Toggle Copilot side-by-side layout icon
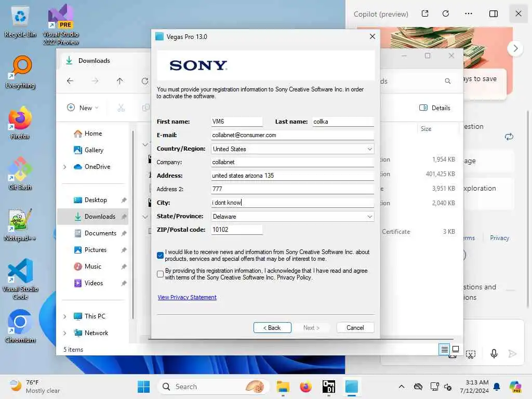 click(494, 14)
